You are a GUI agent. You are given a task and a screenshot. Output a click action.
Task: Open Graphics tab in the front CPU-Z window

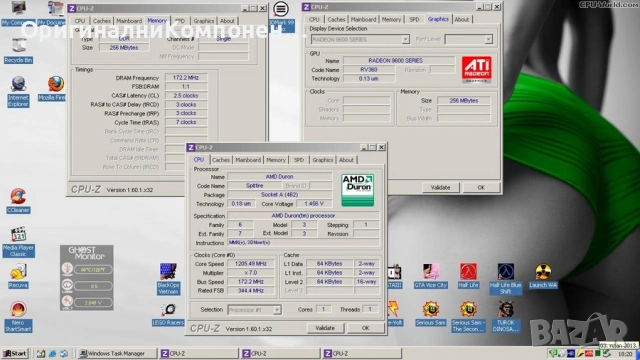pos(322,160)
